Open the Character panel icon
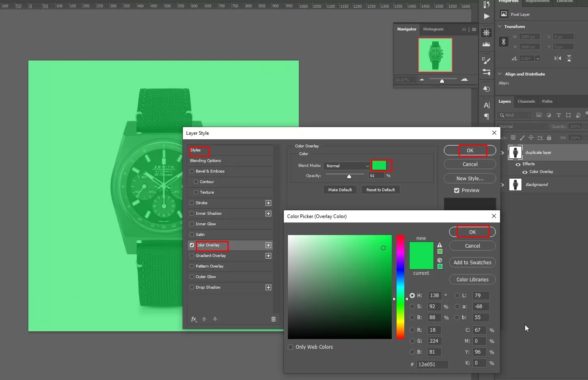 click(x=487, y=105)
